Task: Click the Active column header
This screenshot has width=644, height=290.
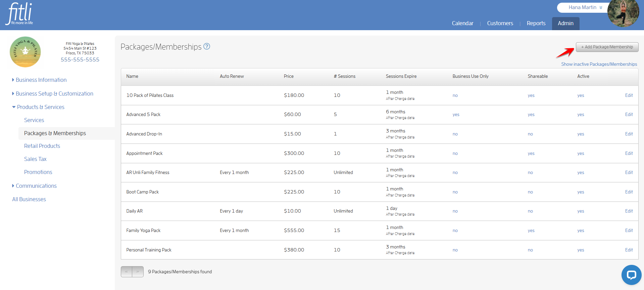Action: [583, 76]
